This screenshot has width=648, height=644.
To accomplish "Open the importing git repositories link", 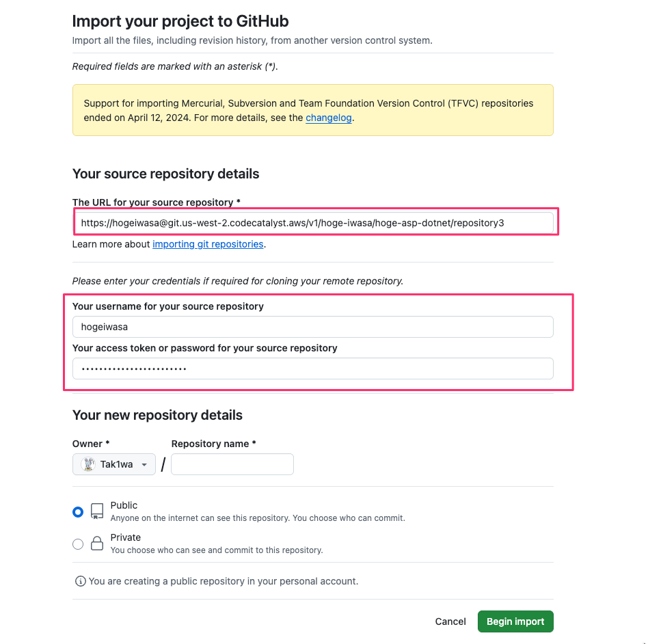I will (x=208, y=244).
